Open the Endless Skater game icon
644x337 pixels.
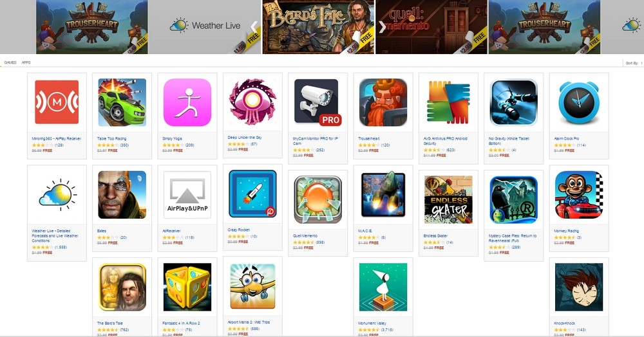[448, 199]
